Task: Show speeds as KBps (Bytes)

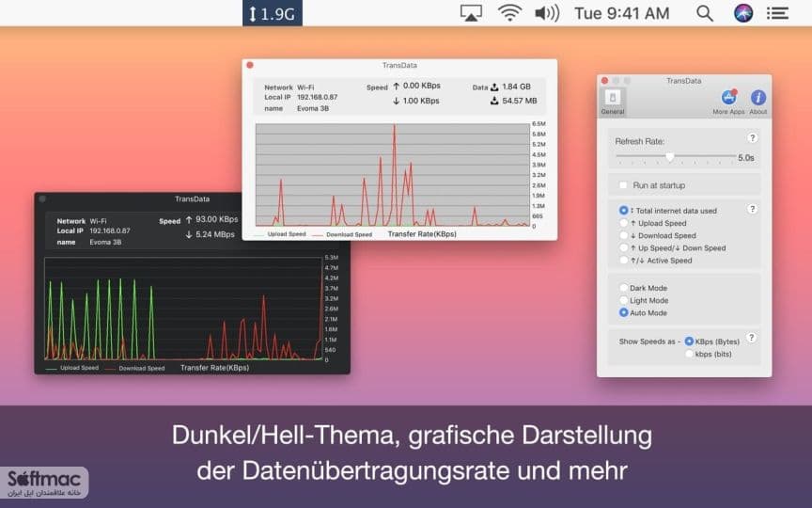Action: [x=689, y=341]
